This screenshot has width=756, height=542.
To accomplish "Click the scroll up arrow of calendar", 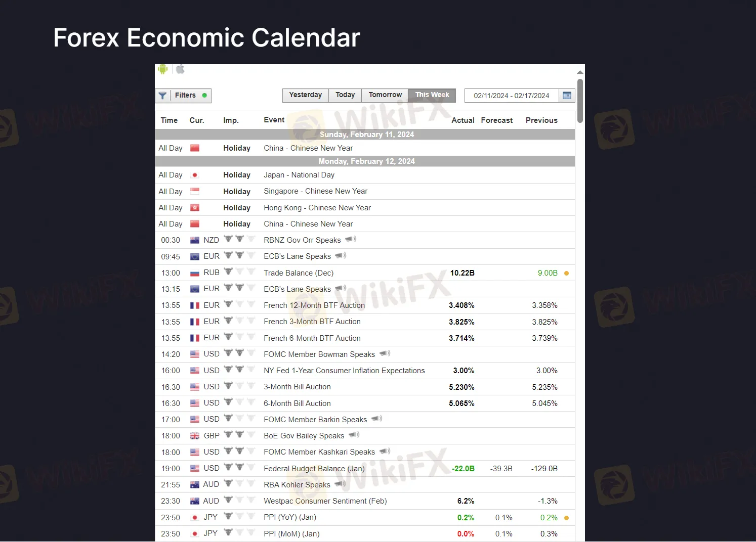I will pyautogui.click(x=580, y=72).
